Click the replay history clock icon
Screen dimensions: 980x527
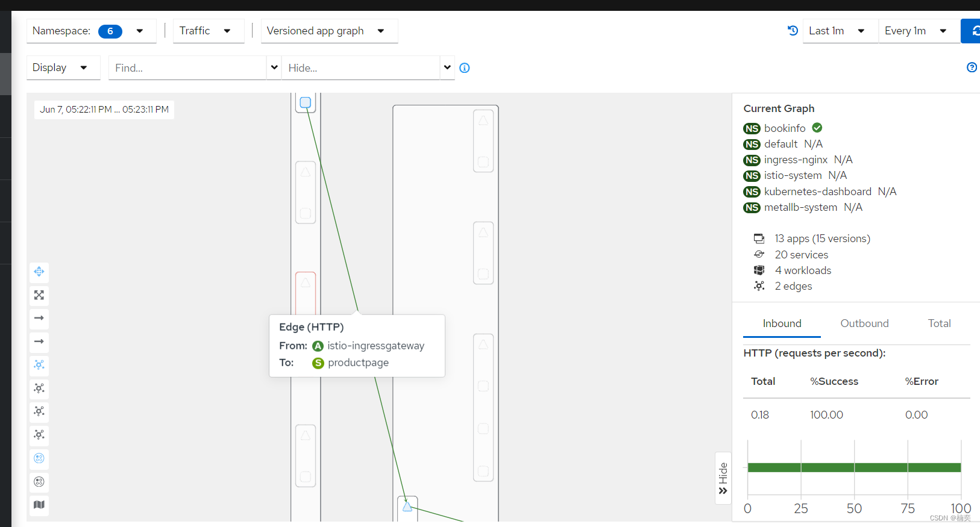pos(793,31)
